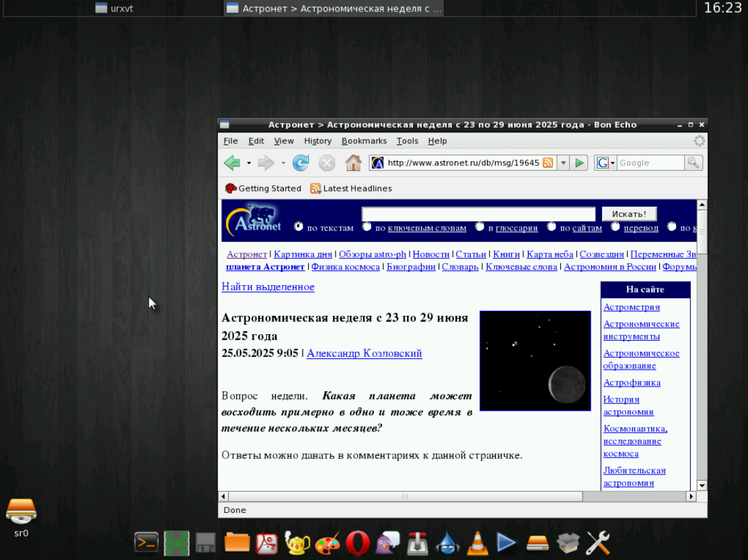
Task: Open the View menu
Action: coord(284,141)
